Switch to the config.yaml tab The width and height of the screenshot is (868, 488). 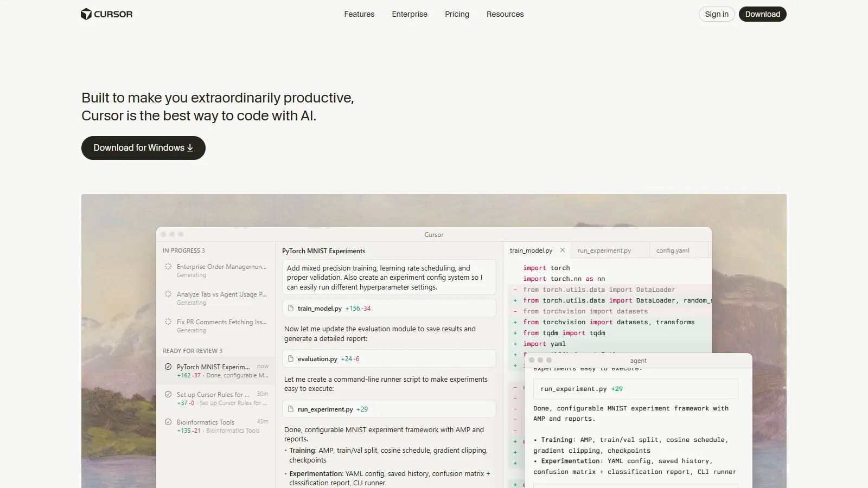coord(673,251)
